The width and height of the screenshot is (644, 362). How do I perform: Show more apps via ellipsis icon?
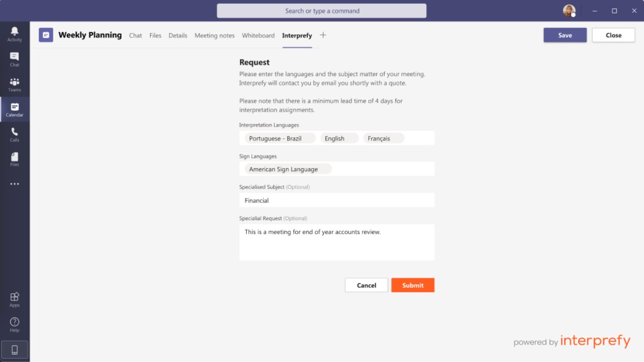[x=15, y=184]
